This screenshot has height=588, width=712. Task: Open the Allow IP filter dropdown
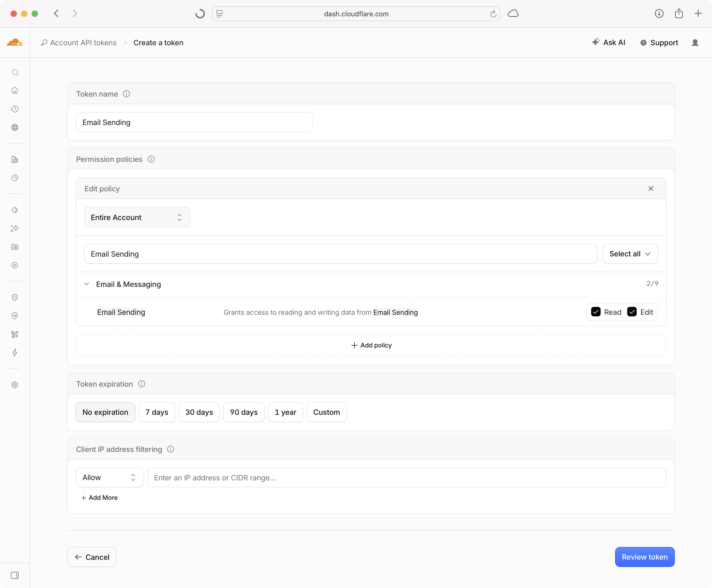click(110, 477)
